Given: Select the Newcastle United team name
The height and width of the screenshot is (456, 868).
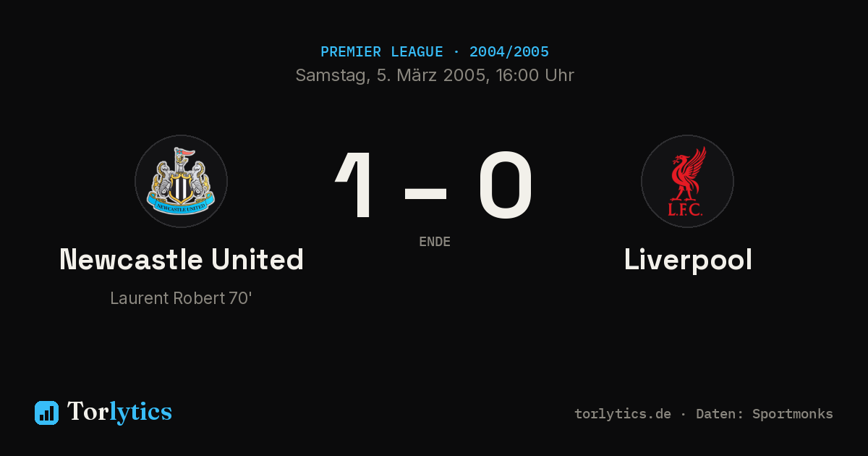Looking at the screenshot, I should [x=182, y=259].
